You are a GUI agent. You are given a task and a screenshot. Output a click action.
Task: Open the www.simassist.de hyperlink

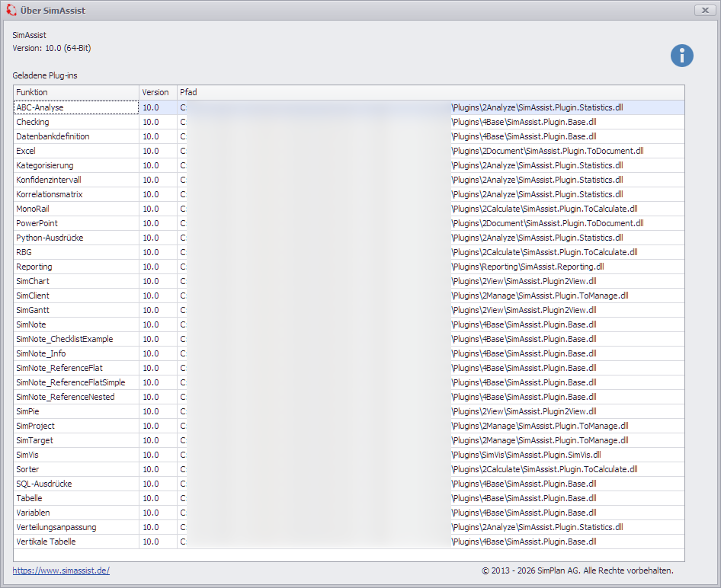click(61, 570)
